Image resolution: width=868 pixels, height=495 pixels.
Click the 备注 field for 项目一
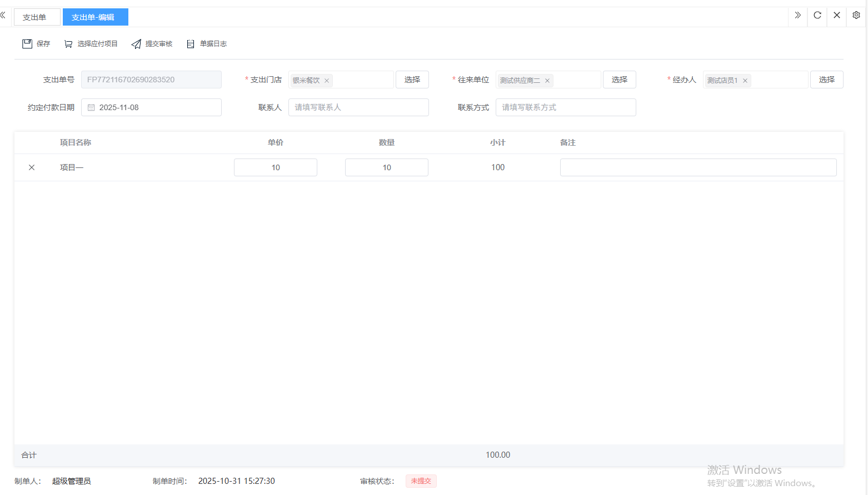click(x=698, y=167)
